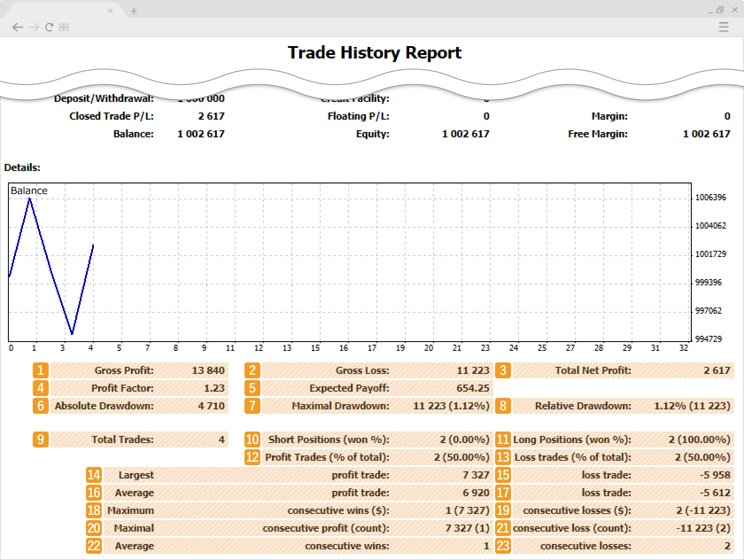Image resolution: width=744 pixels, height=560 pixels.
Task: Click the 999396 chart axis value
Action: (708, 282)
